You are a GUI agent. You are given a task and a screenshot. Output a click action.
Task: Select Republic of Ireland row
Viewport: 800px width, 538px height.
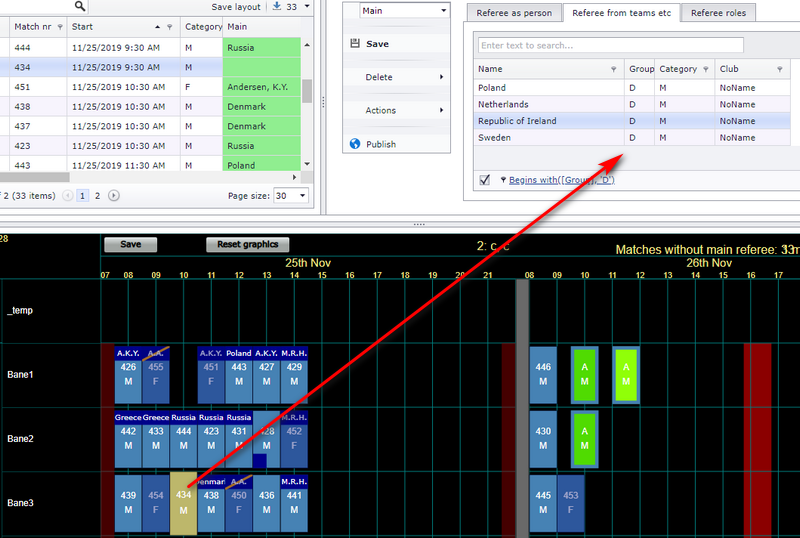pos(632,121)
